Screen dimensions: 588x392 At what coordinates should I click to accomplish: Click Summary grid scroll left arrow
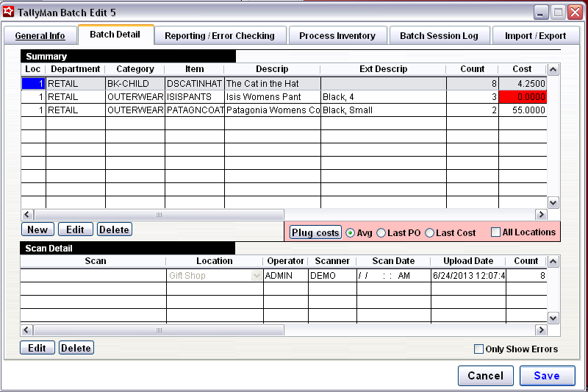pyautogui.click(x=27, y=215)
